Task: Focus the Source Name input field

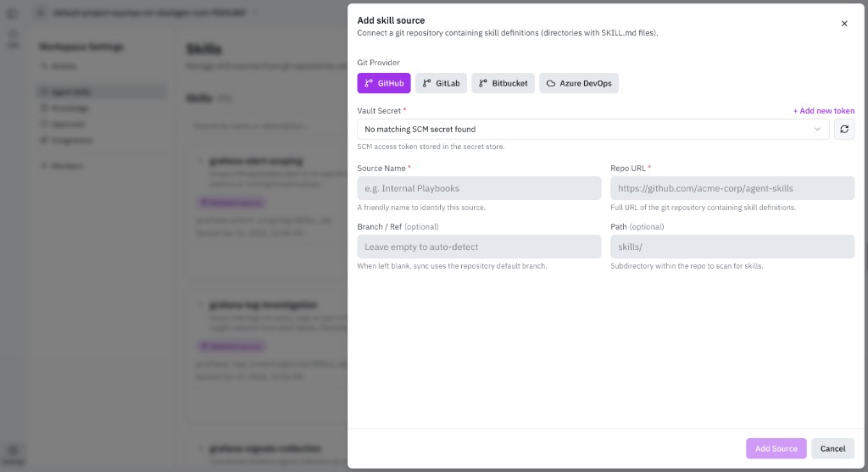Action: pos(479,188)
